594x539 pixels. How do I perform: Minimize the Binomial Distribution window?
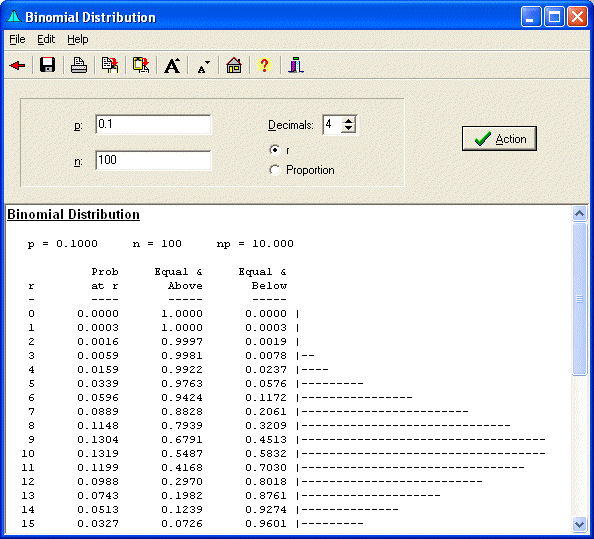[x=531, y=17]
